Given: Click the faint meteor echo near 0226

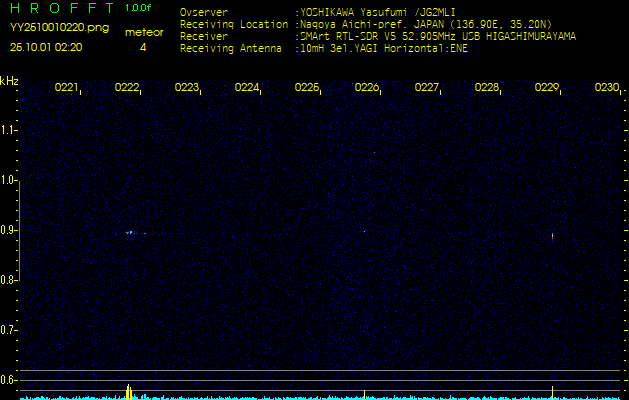Looking at the screenshot, I should tap(364, 231).
